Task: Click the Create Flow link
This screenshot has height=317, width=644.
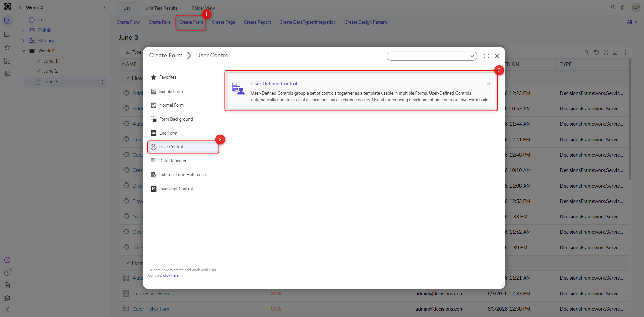Action: [128, 22]
